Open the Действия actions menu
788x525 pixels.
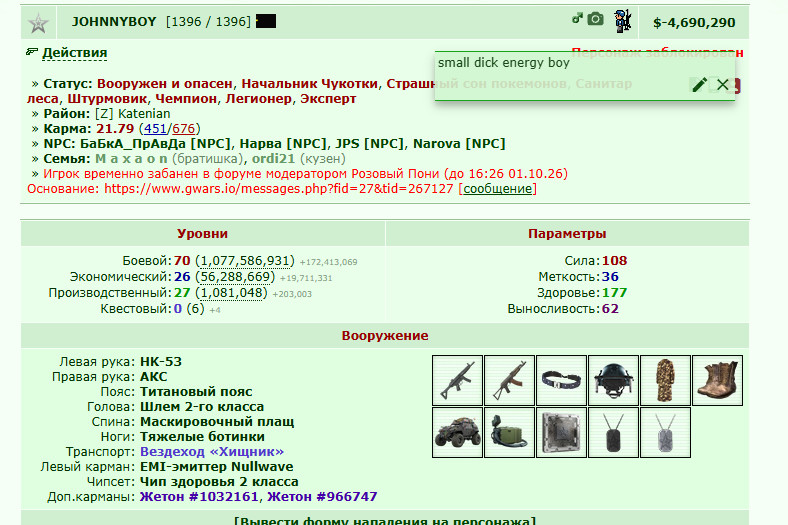(x=74, y=53)
